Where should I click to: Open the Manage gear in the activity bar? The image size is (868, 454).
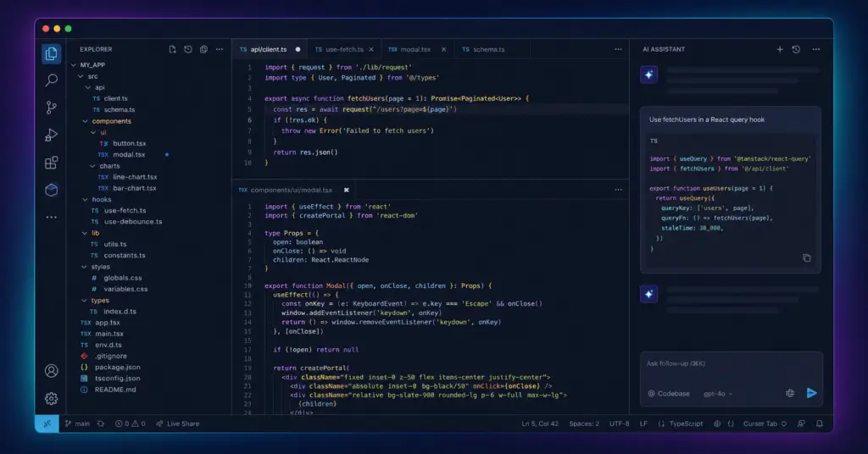pyautogui.click(x=51, y=399)
